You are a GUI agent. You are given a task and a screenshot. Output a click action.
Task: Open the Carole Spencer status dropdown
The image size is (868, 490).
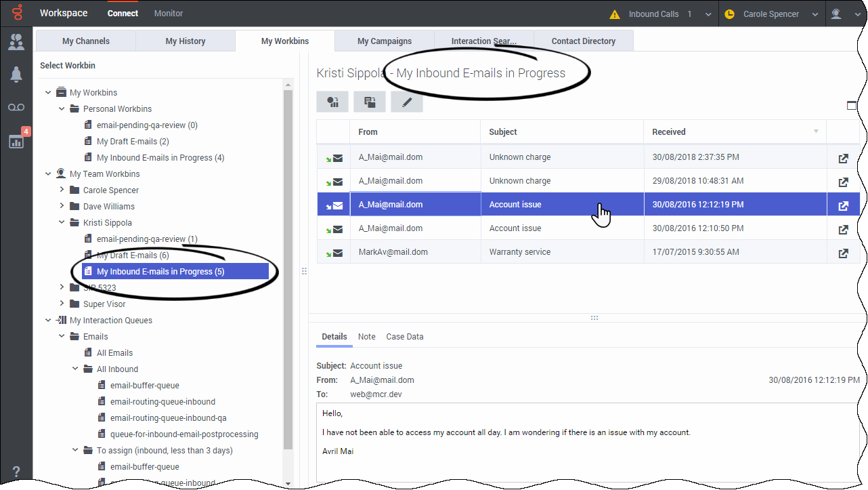click(814, 14)
